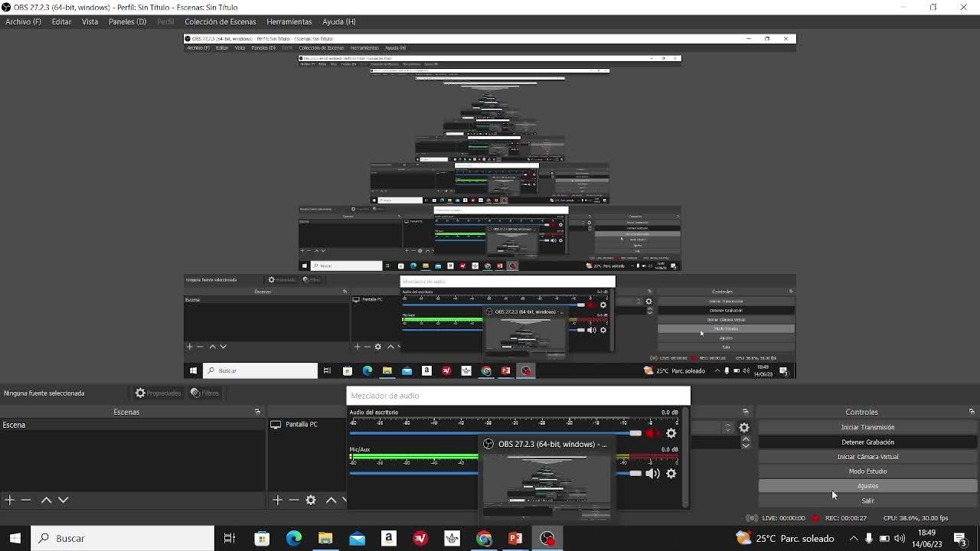Add a new scene with plus icon
This screenshot has width=980, height=551.
(x=9, y=500)
